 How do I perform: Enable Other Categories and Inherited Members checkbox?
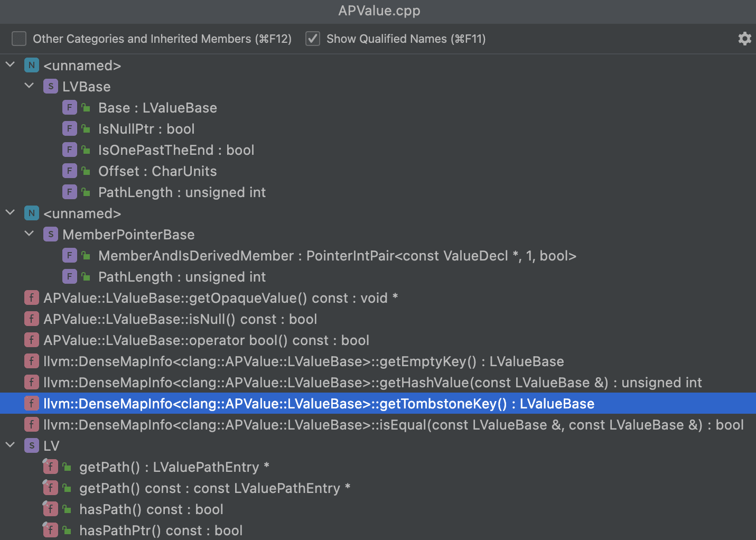coord(19,39)
